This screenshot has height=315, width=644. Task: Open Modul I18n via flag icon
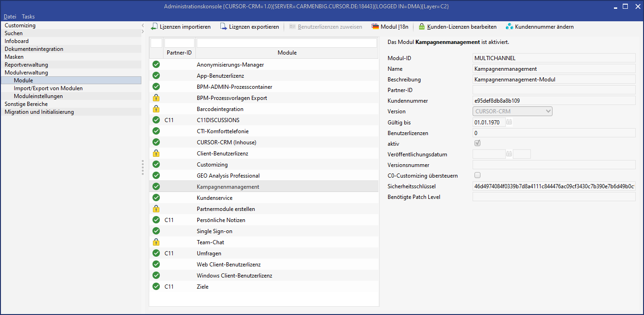[375, 27]
